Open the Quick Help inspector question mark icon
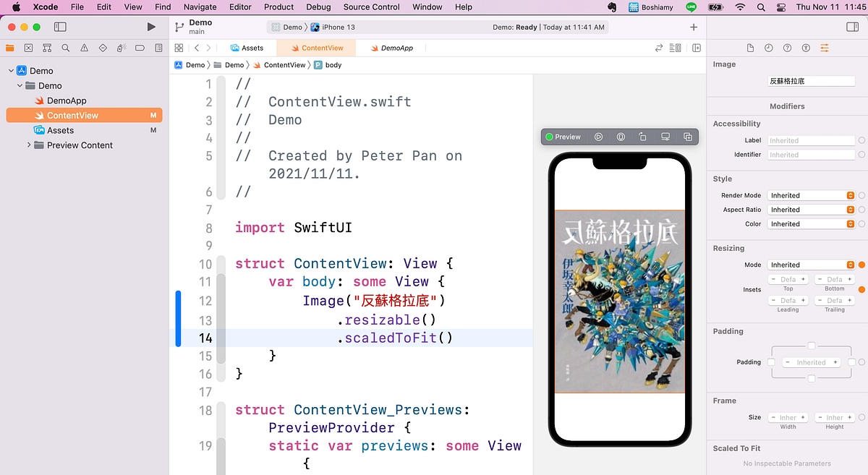The height and width of the screenshot is (475, 868). click(x=787, y=48)
